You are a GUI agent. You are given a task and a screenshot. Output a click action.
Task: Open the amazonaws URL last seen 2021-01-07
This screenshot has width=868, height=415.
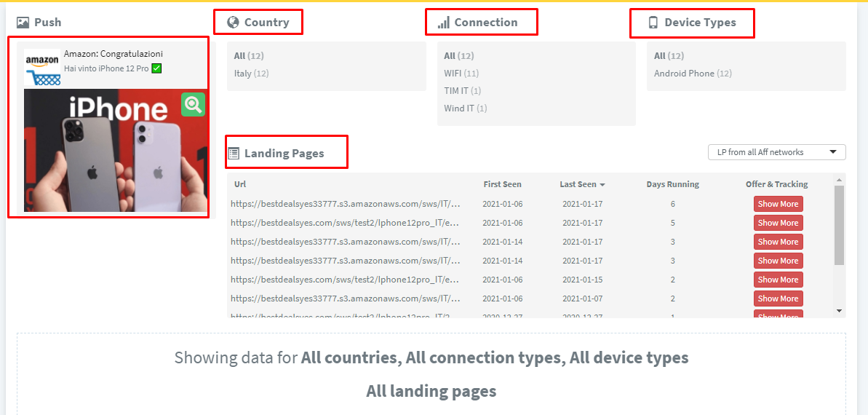346,298
